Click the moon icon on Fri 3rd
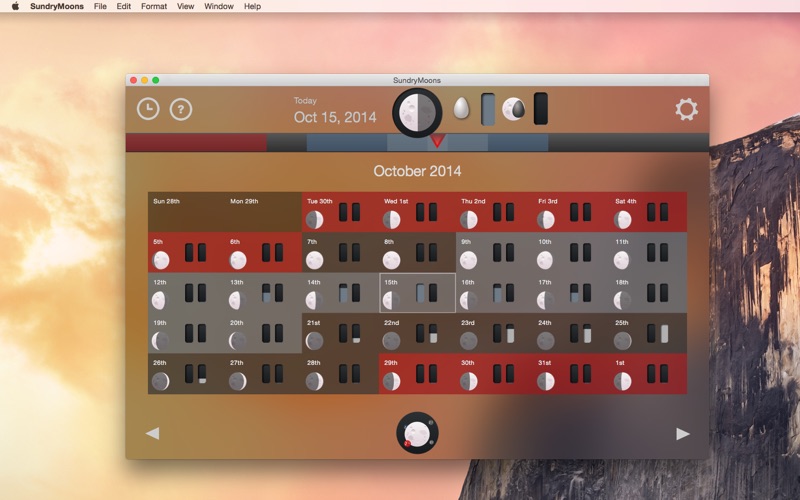This screenshot has height=500, width=800. [545, 220]
